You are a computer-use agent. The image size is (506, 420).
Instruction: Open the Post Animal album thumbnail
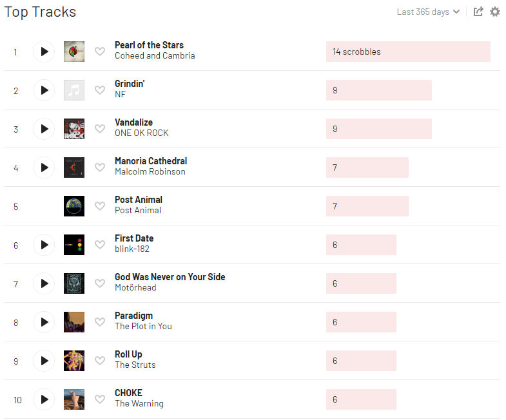[74, 206]
